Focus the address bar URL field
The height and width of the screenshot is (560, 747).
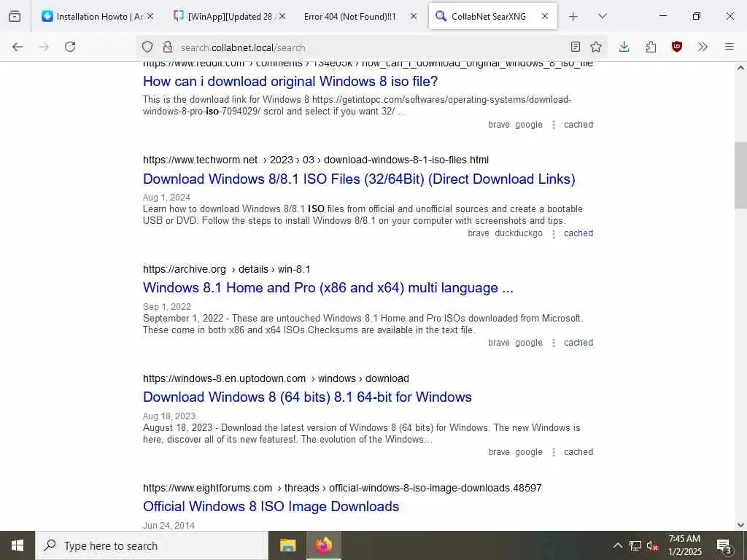click(x=371, y=47)
